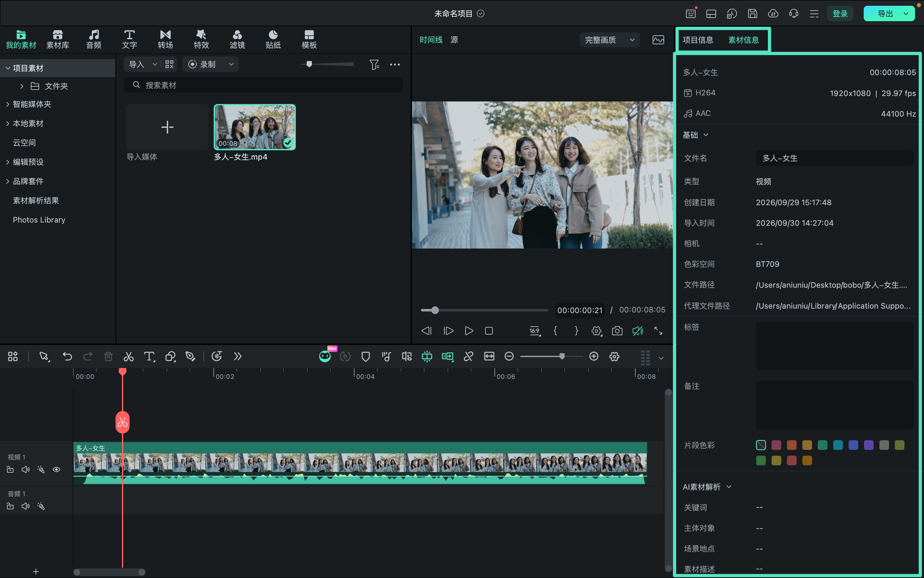
Task: Lock the 音频 1 track
Action: click(x=10, y=506)
